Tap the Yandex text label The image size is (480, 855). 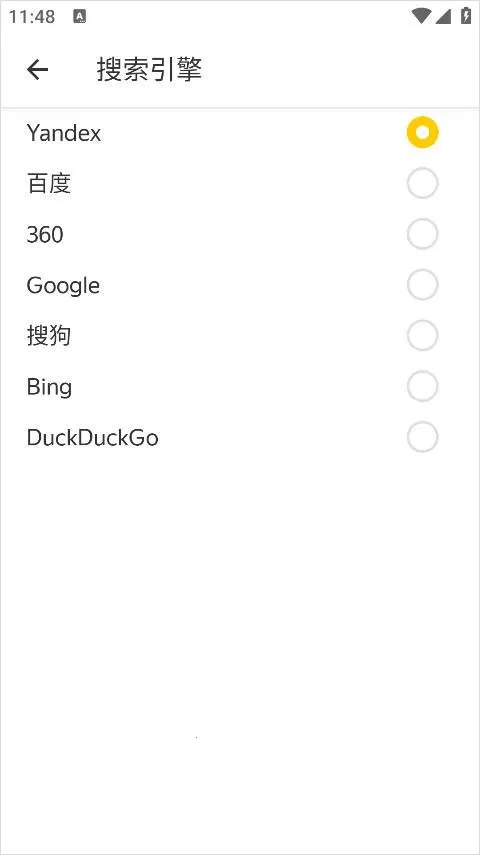64,133
